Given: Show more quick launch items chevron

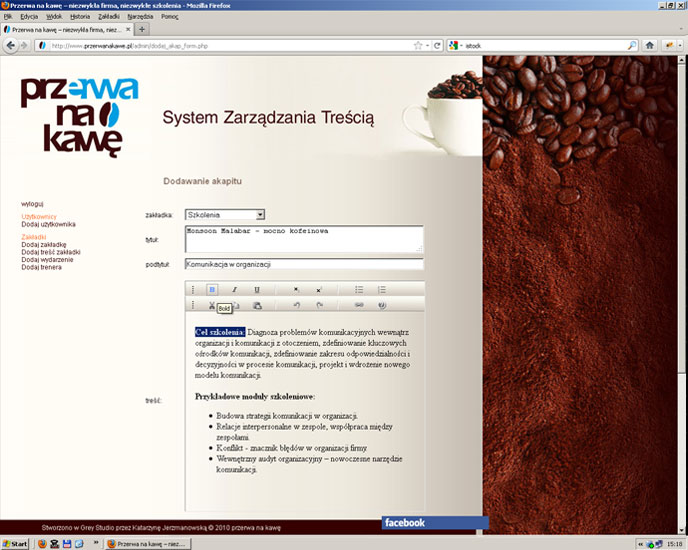Looking at the screenshot, I should point(96,543).
